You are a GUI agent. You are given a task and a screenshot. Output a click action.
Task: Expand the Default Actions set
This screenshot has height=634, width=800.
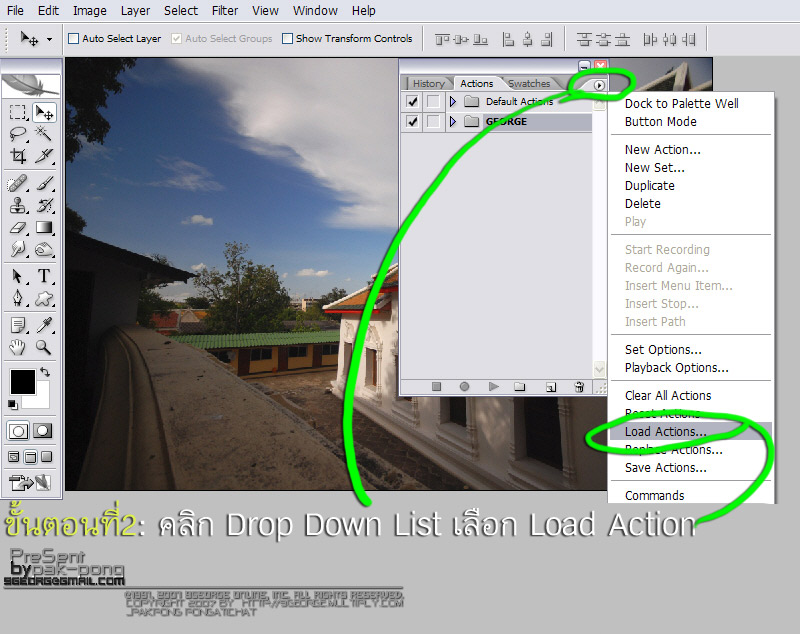pyautogui.click(x=453, y=102)
